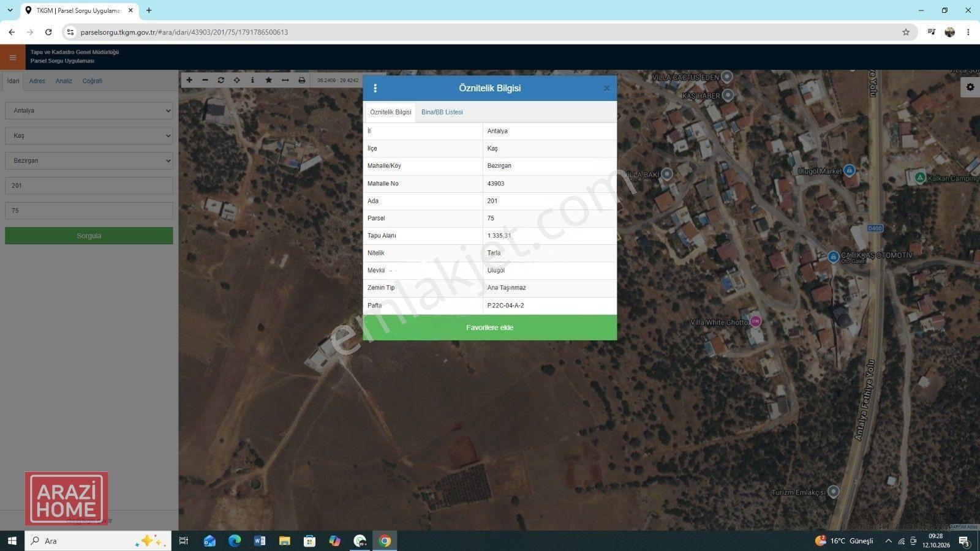This screenshot has height=551, width=980.
Task: Reload the browser page
Action: [48, 32]
